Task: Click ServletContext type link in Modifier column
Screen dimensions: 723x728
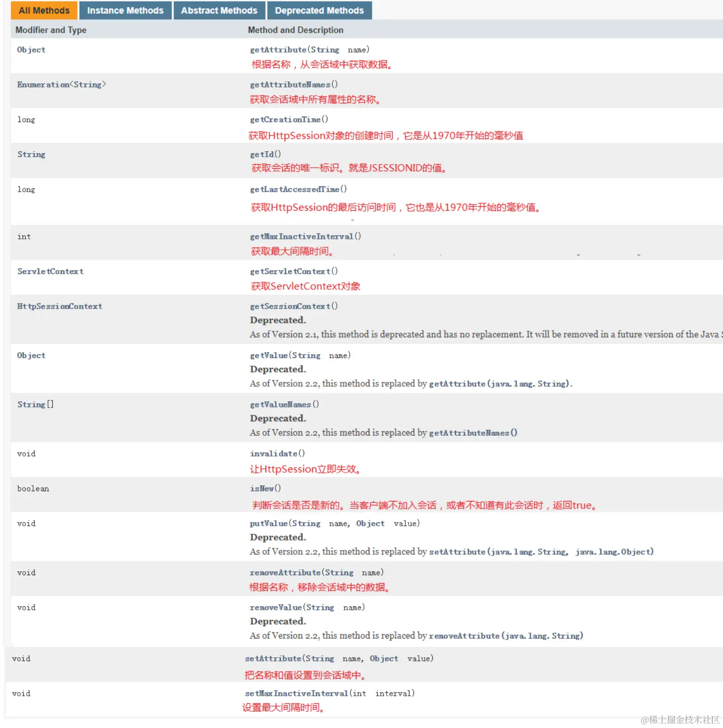Action: coord(50,271)
